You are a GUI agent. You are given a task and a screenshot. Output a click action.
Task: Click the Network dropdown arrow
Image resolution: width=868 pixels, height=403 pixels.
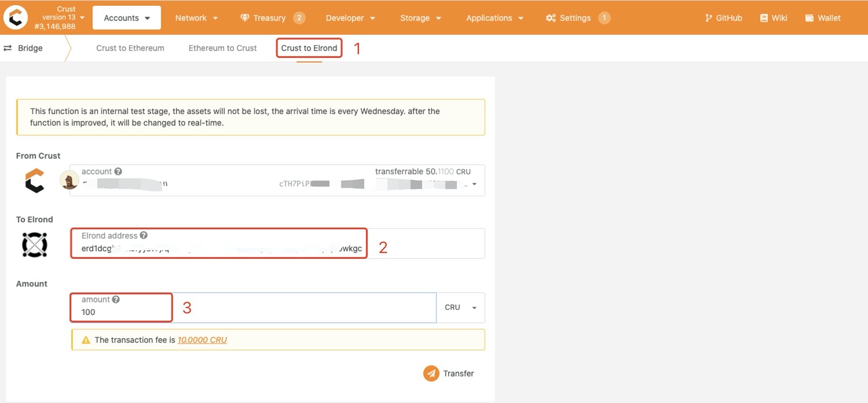coord(215,19)
